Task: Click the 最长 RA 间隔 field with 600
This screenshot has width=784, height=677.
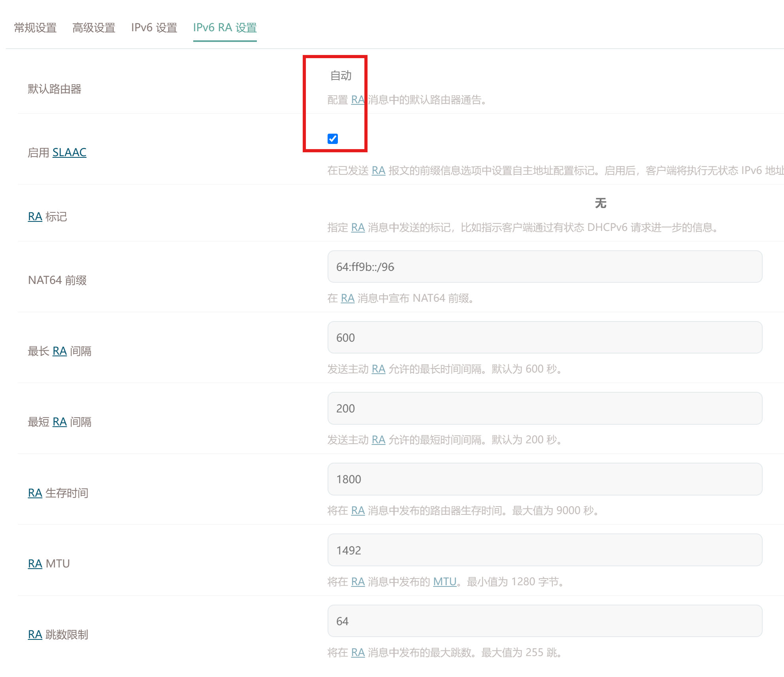Action: tap(545, 338)
